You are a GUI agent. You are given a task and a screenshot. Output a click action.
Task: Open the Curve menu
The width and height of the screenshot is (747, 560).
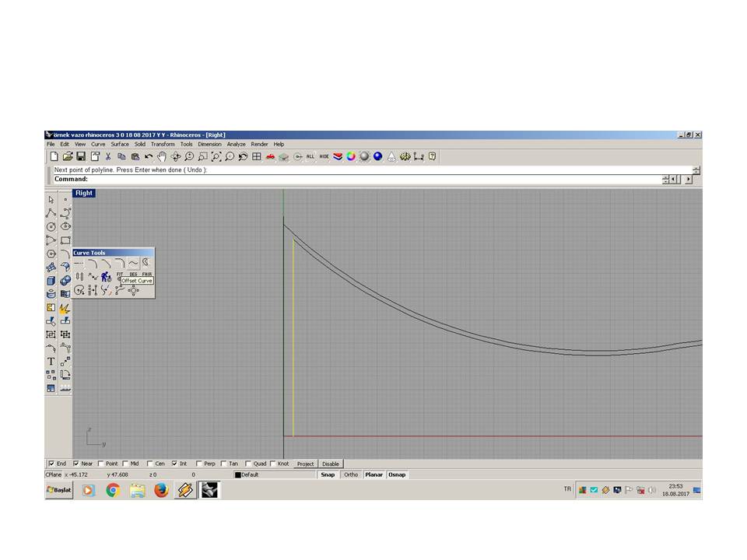[98, 144]
